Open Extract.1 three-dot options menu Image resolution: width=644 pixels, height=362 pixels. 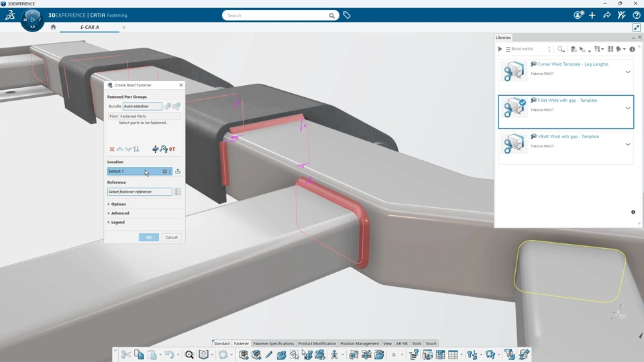click(170, 171)
